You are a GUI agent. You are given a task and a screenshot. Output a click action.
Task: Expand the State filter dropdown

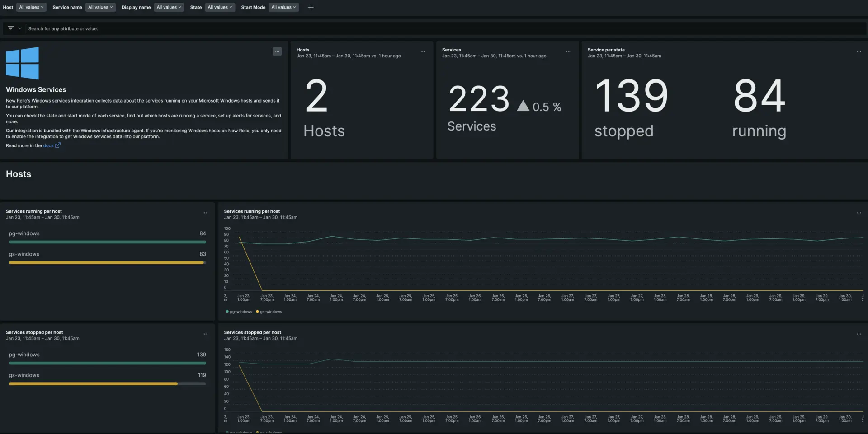(x=220, y=7)
